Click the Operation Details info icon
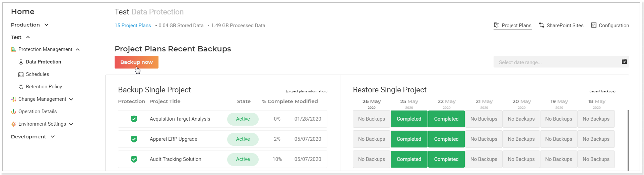The width and height of the screenshot is (644, 175). click(13, 112)
